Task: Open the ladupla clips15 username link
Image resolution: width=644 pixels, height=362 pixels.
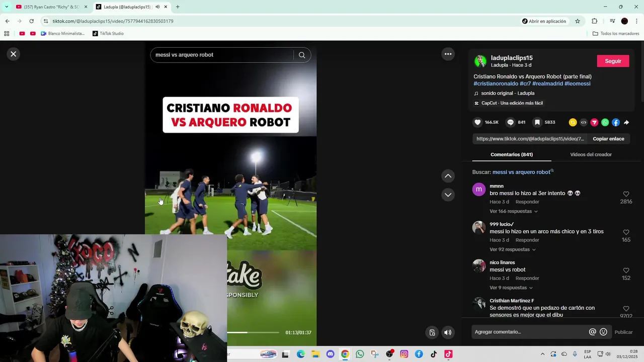Action: click(x=512, y=58)
